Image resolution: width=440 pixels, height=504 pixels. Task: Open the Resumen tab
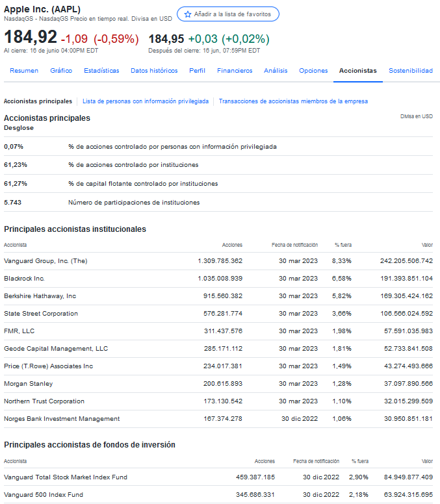24,71
